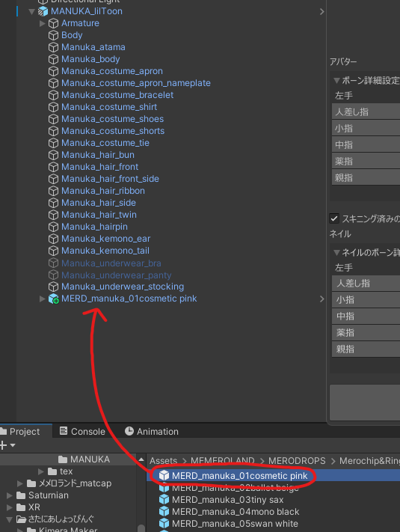Click the MERD_manuka_03tiny sax prefab icon
Viewport: 400px width, 532px height.
click(x=164, y=499)
